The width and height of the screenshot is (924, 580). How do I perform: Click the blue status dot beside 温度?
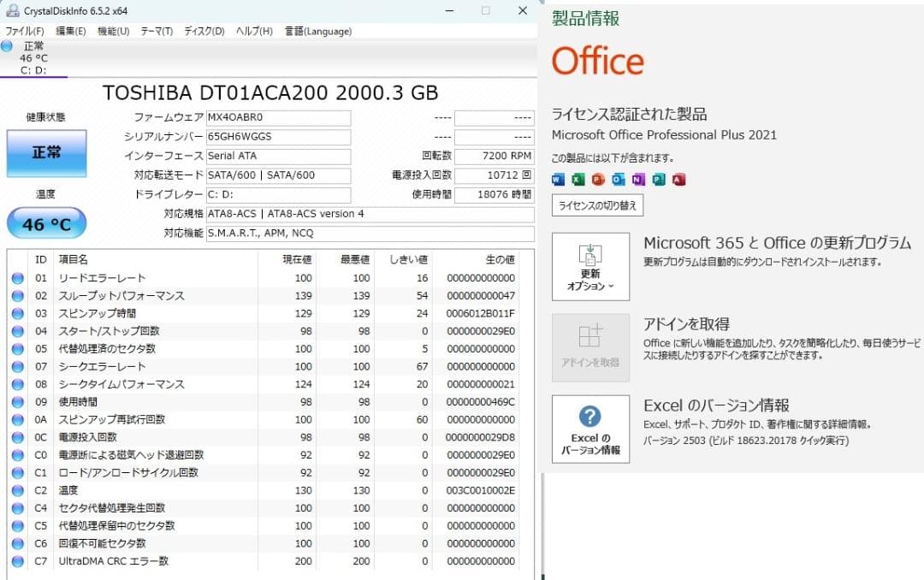click(x=19, y=490)
